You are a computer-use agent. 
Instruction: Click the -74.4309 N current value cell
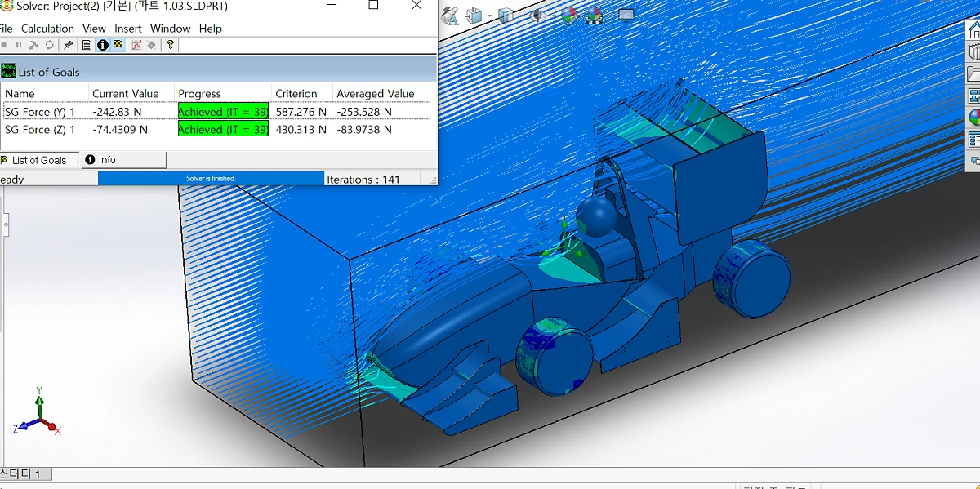point(120,130)
